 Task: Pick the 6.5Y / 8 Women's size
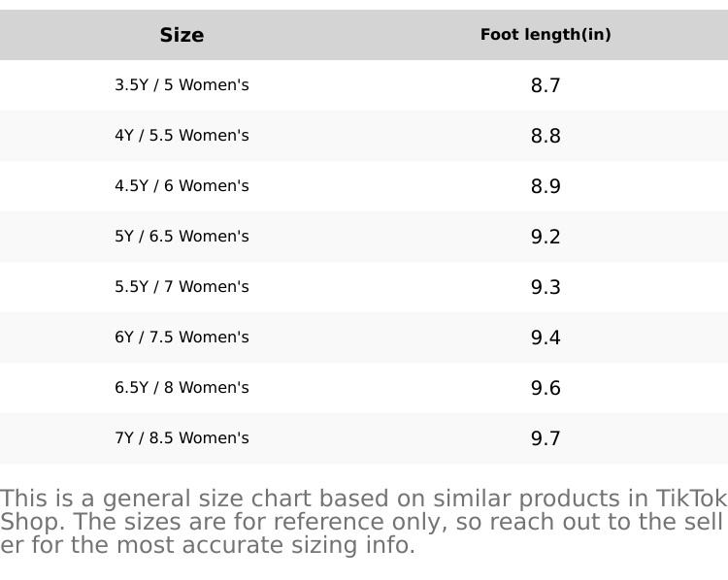point(182,388)
